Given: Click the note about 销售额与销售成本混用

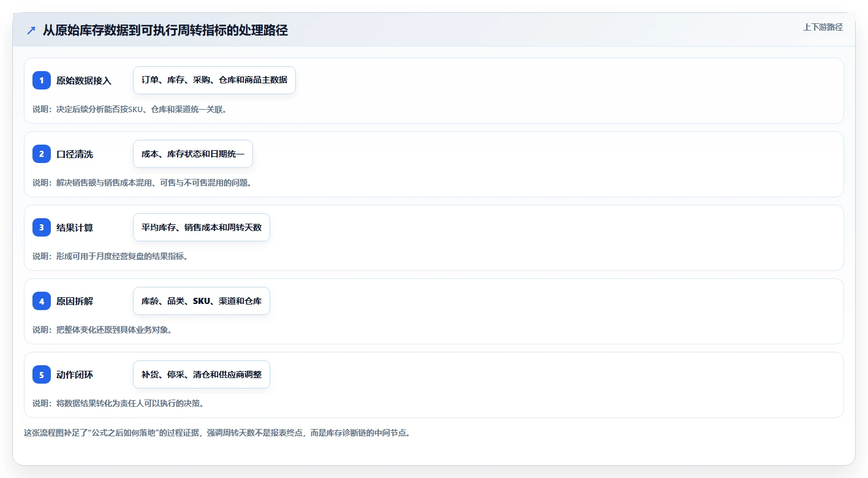Looking at the screenshot, I should click(142, 183).
